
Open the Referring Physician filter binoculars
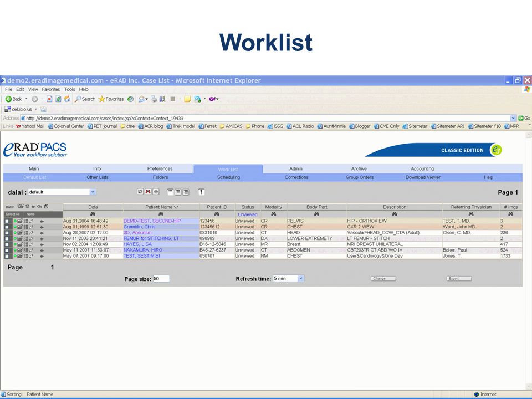pos(471,214)
